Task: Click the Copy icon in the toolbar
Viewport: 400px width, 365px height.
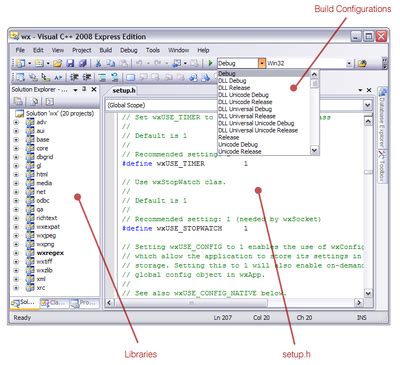Action: [111, 63]
